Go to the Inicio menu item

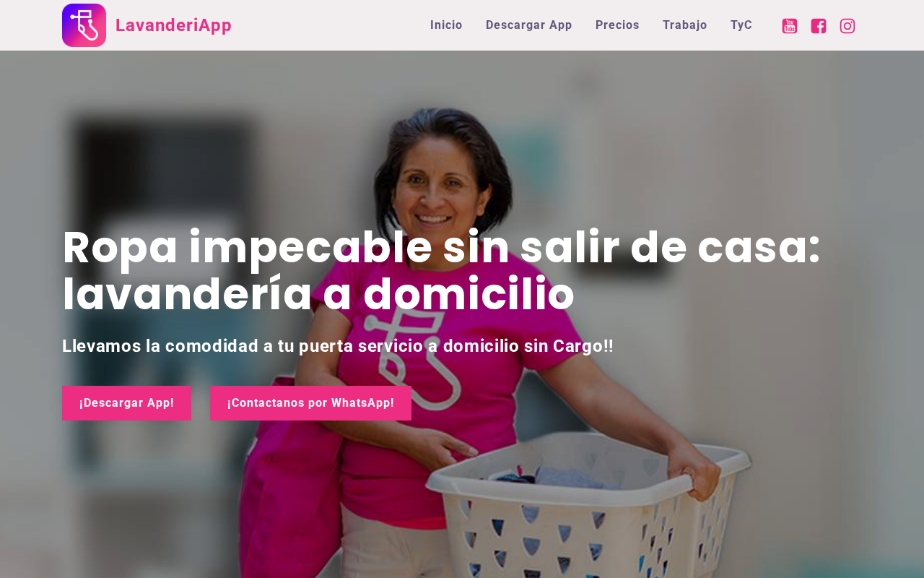click(446, 25)
